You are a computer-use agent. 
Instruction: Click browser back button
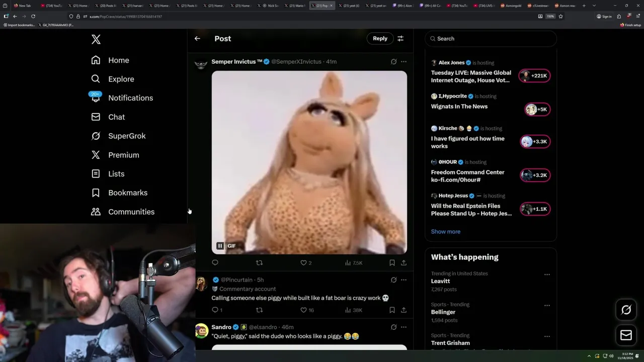click(x=15, y=17)
